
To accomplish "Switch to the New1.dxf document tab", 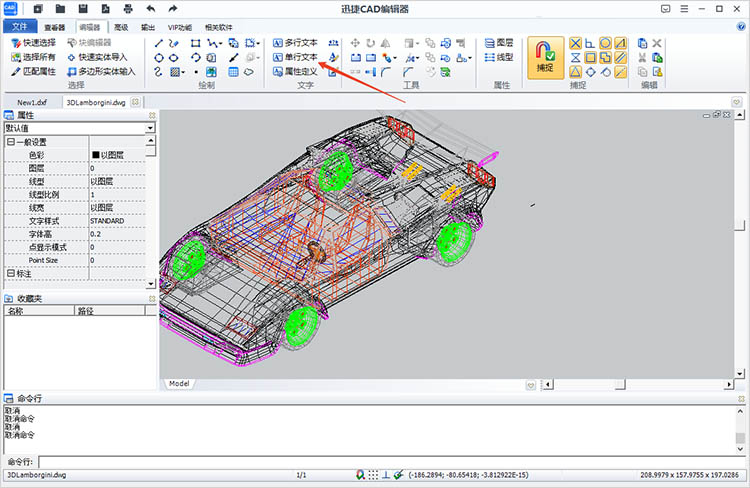I will coord(32,102).
